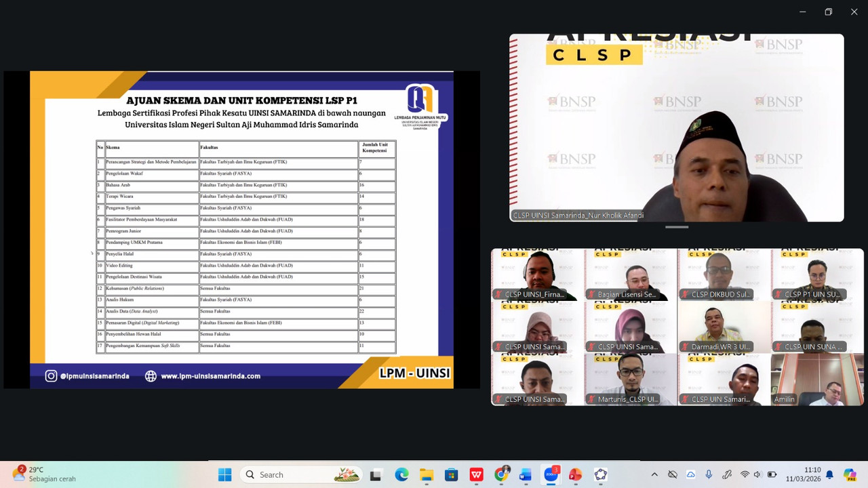Image resolution: width=868 pixels, height=488 pixels.
Task: Open the purple hexagon app in the taskbar
Action: (600, 474)
